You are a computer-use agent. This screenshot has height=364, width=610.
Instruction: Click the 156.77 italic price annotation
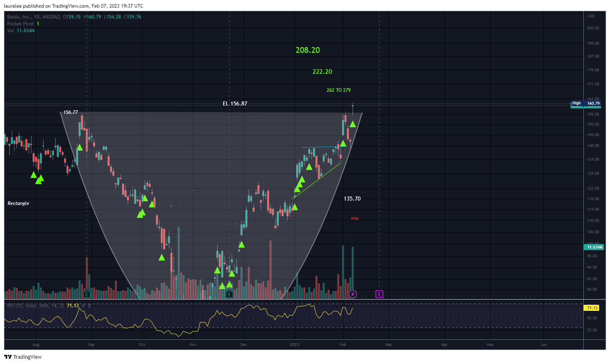(x=71, y=112)
